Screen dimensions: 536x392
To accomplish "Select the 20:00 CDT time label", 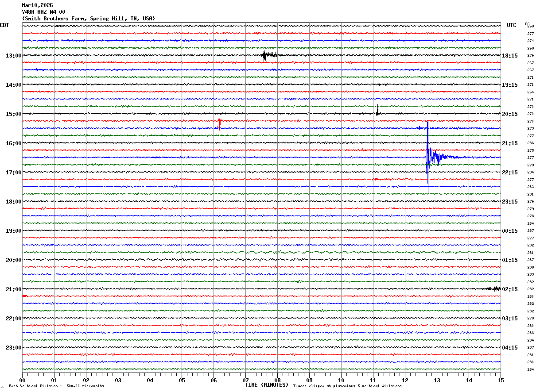I will point(13,260).
